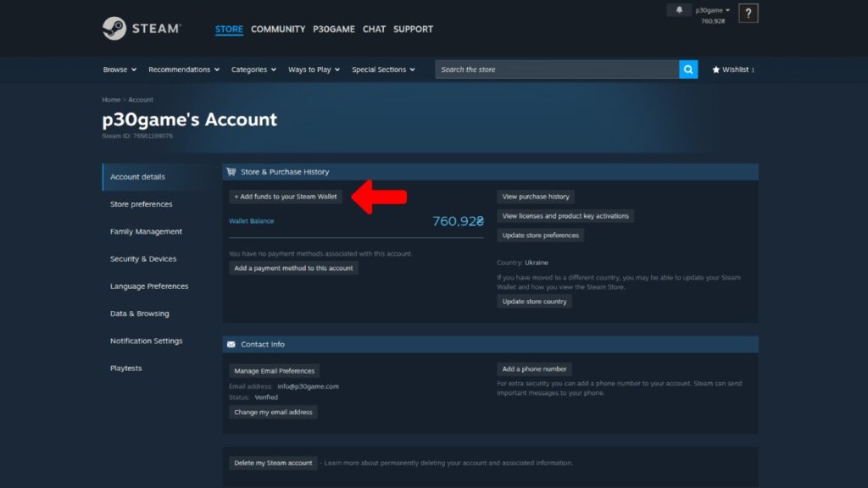868x488 pixels.
Task: Open the p30game account dropdown
Action: 712,10
